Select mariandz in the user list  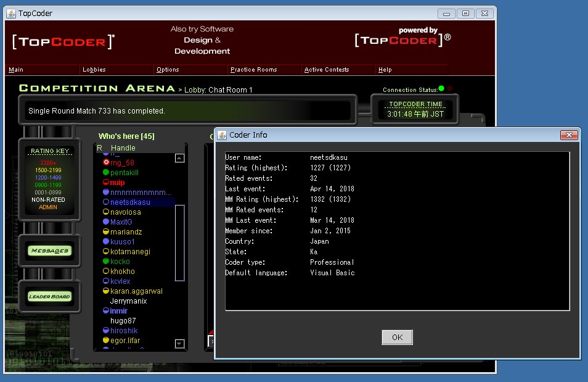(126, 232)
